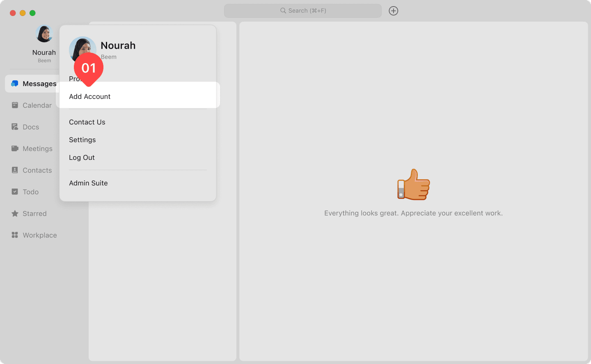The image size is (591, 364).
Task: Click the plus circle icon beside search
Action: click(393, 11)
